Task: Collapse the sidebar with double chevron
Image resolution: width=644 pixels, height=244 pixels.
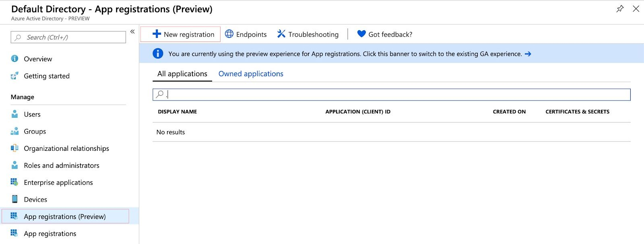Action: point(132,31)
